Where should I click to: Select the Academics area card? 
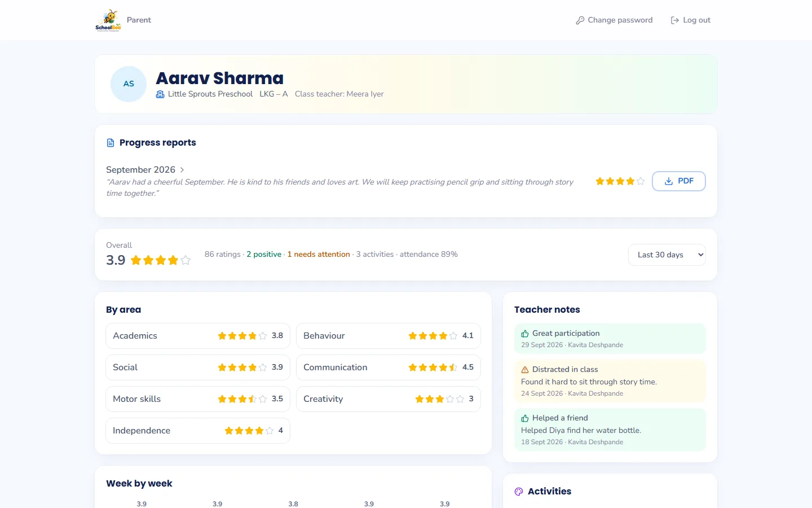point(198,336)
